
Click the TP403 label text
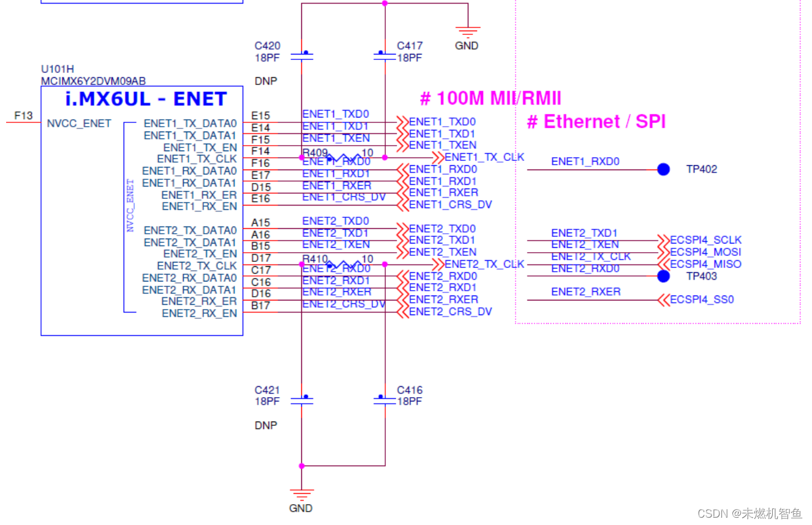(701, 277)
